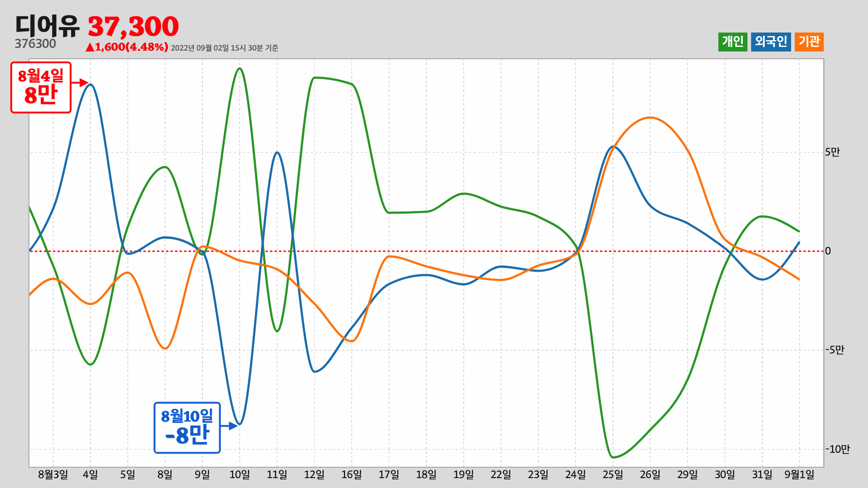Click the timestamp 2022년 09월 02일 15시 30분 기준
Viewport: 868px width, 488px height.
[x=225, y=48]
